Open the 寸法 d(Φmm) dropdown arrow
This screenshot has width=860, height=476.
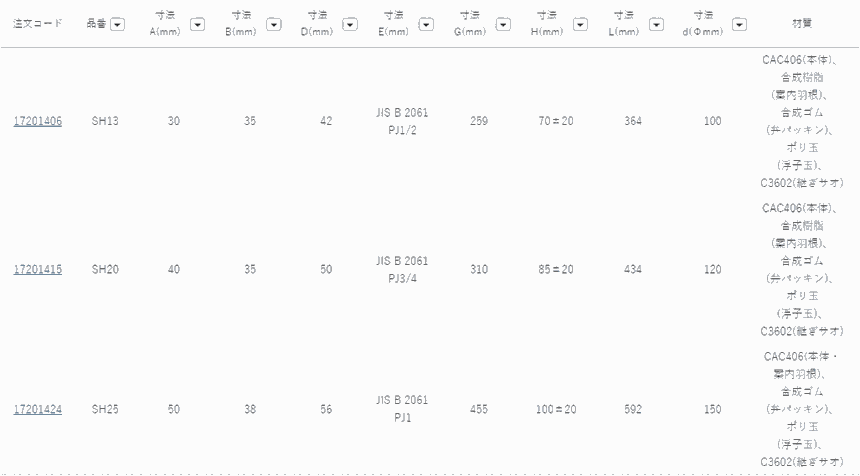point(739,24)
